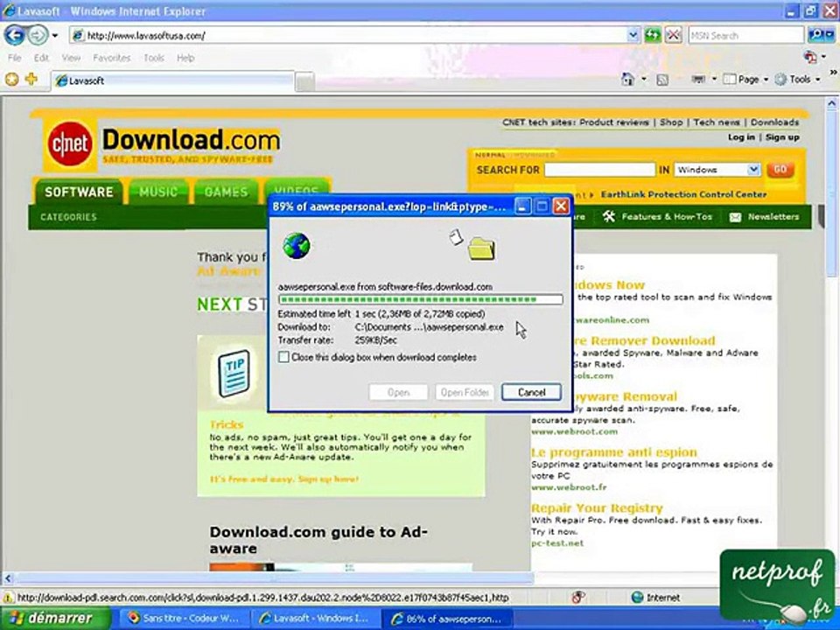Open the Favorites menu
The width and height of the screenshot is (840, 630).
(x=111, y=58)
